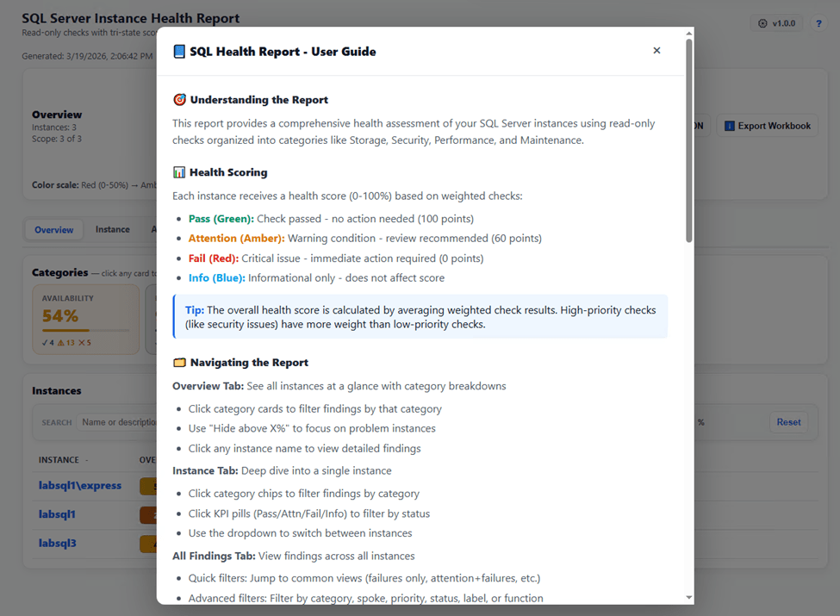The width and height of the screenshot is (840, 616).
Task: Click the v1.0.0 version badge
Action: coord(777,23)
